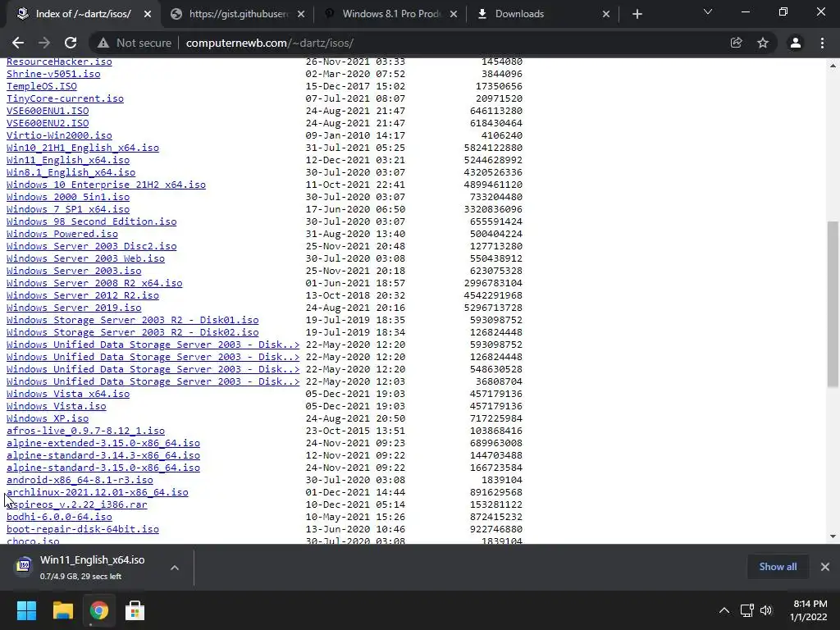The image size is (840, 630).
Task: Select file size 5244628992
Action: click(493, 160)
